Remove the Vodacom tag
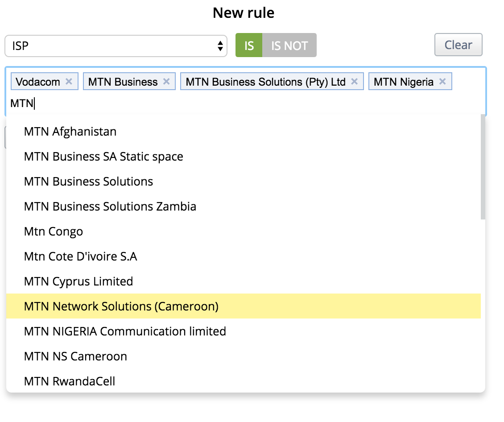This screenshot has height=422, width=504. pos(69,81)
